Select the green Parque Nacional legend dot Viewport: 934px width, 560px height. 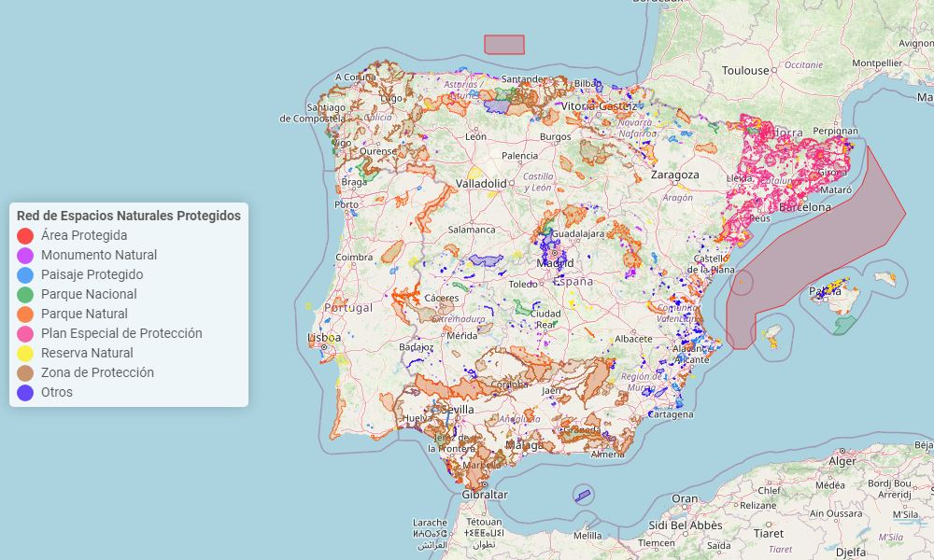[26, 294]
